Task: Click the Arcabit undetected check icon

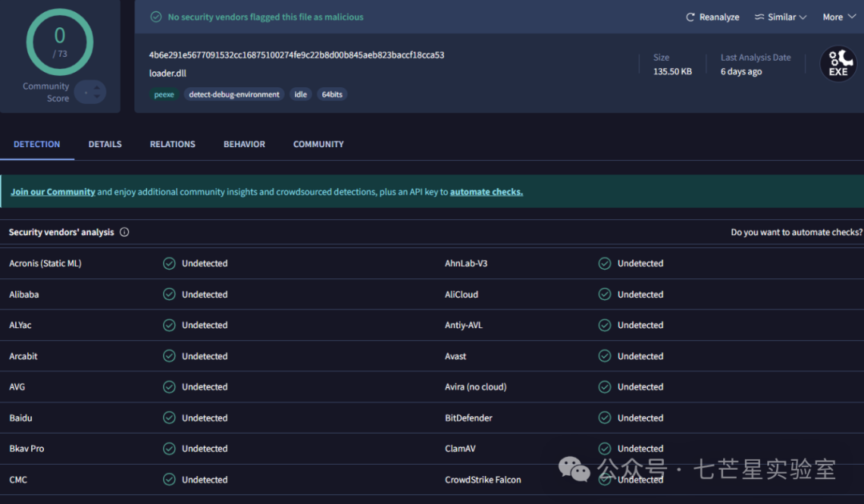Action: (x=169, y=356)
